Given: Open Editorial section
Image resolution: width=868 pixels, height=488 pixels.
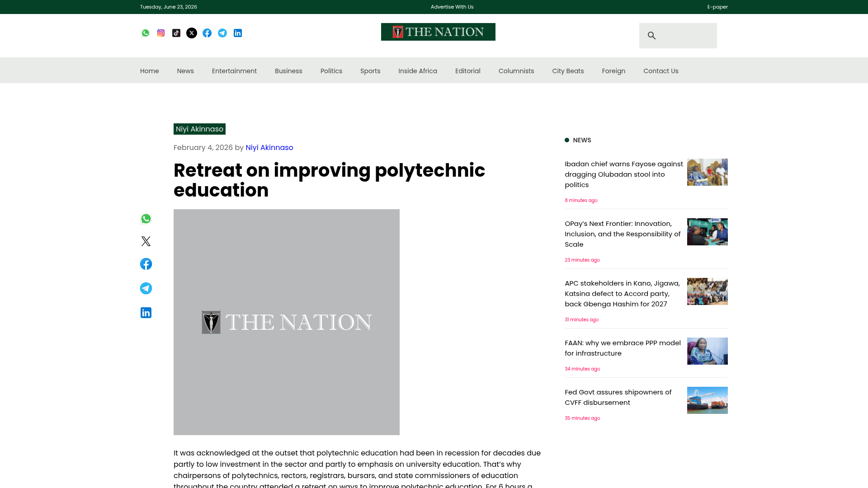Looking at the screenshot, I should [468, 71].
